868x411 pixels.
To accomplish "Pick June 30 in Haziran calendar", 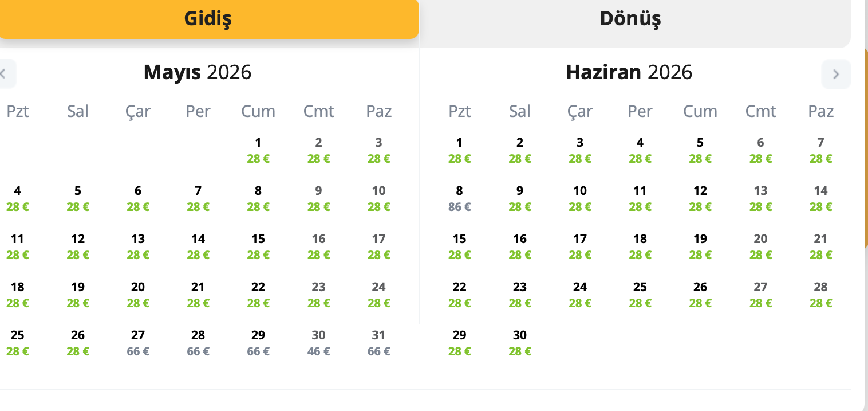I will (x=519, y=343).
